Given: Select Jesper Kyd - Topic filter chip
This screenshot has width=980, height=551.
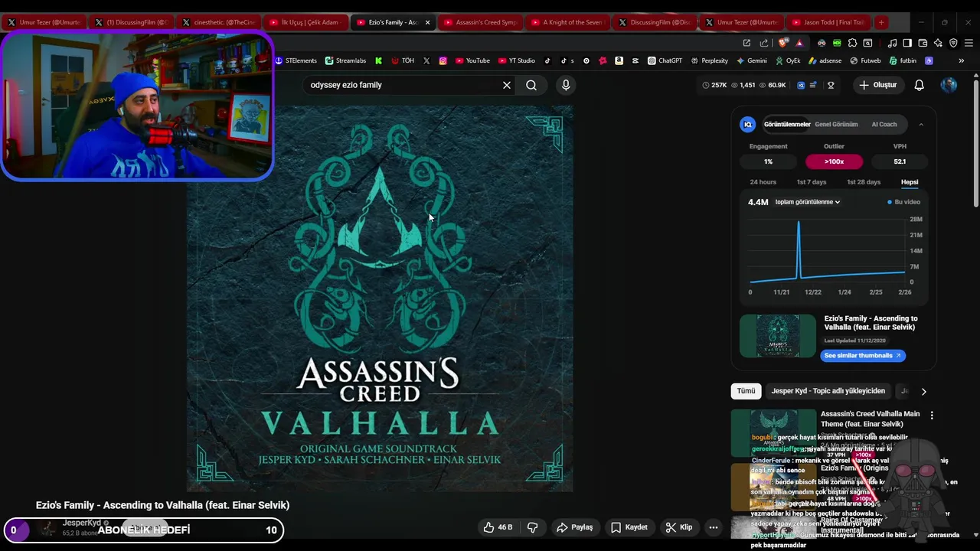Looking at the screenshot, I should tap(828, 391).
